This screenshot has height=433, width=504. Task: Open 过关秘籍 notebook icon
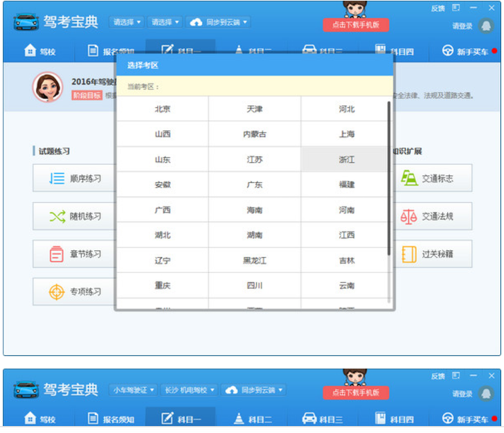410,254
